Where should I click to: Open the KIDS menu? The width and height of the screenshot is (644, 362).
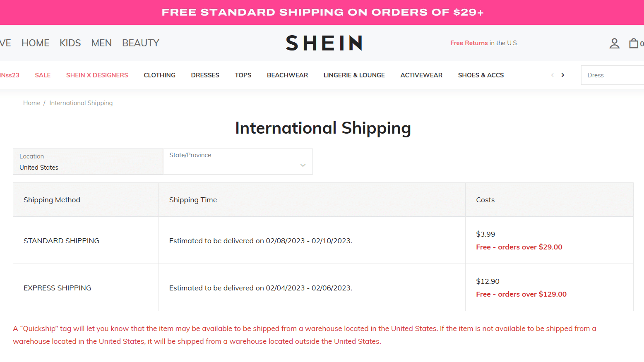tap(70, 43)
